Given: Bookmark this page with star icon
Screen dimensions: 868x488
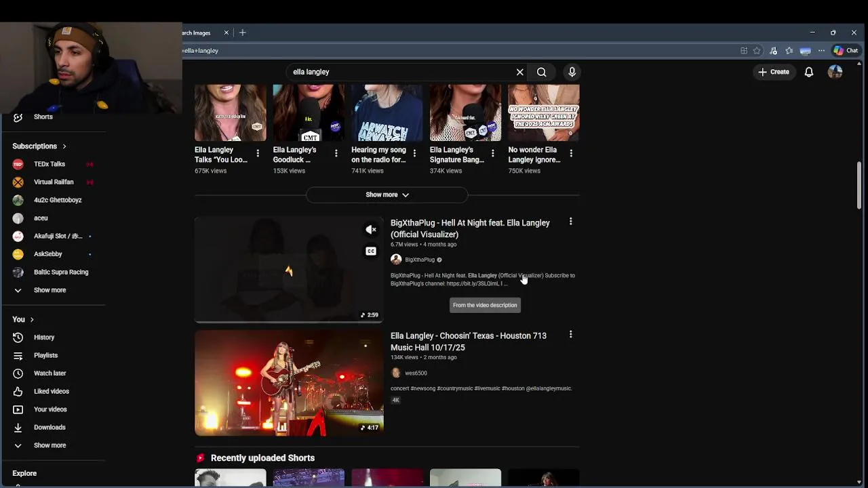Looking at the screenshot, I should coord(757,51).
